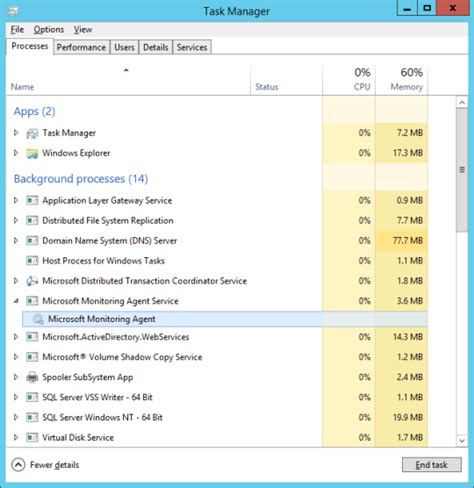Expand the Task Manager app entry
The height and width of the screenshot is (488, 474).
pos(16,133)
